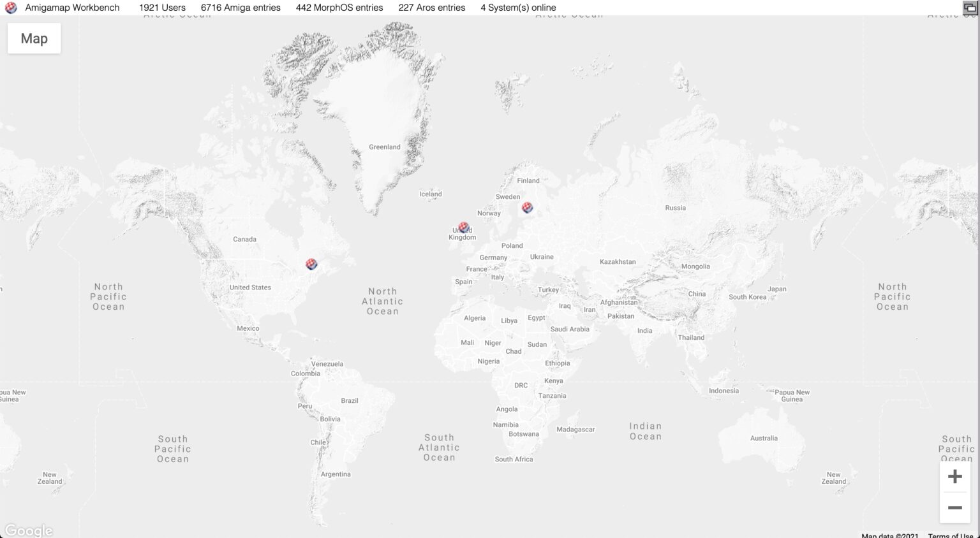
Task: Click the Ukraine label
Action: coord(542,257)
